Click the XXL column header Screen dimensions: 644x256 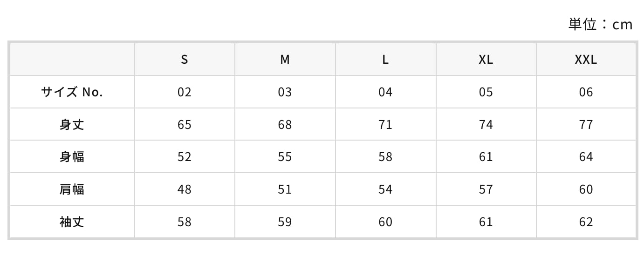(x=586, y=60)
